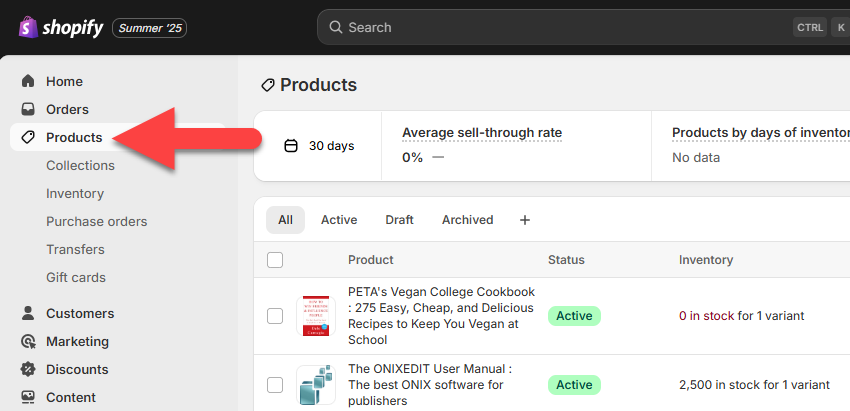This screenshot has width=850, height=411.
Task: Click the Status column header
Action: (566, 260)
